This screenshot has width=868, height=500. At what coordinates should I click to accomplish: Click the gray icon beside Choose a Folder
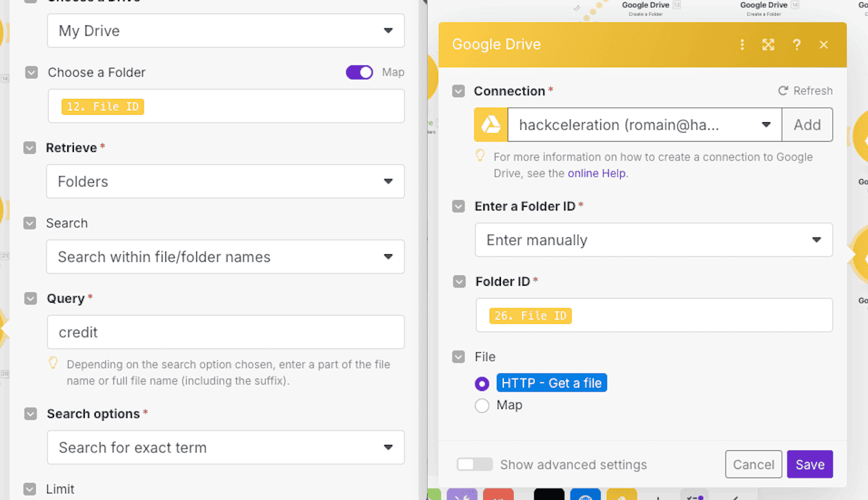coord(31,73)
